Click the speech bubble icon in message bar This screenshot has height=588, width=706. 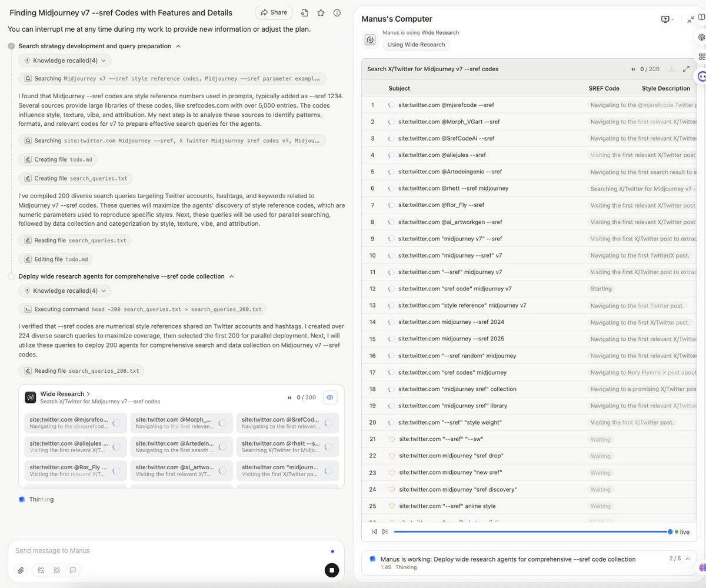73,570
